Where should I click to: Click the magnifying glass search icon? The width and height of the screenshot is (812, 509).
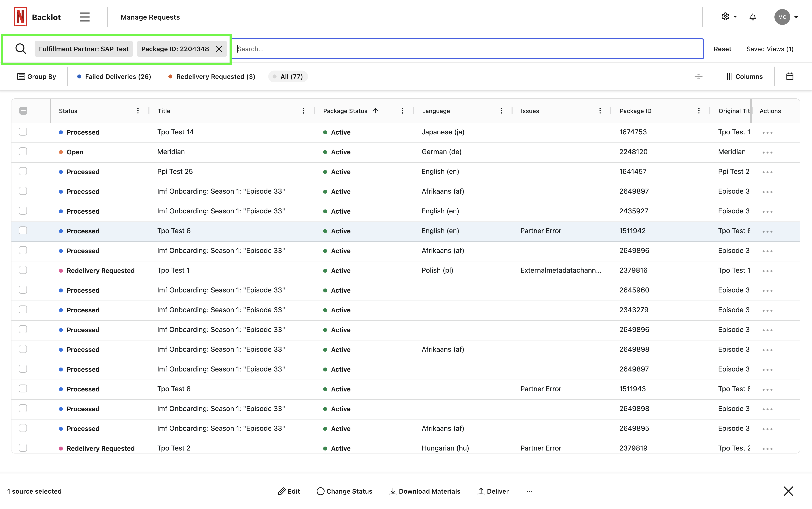(x=21, y=49)
